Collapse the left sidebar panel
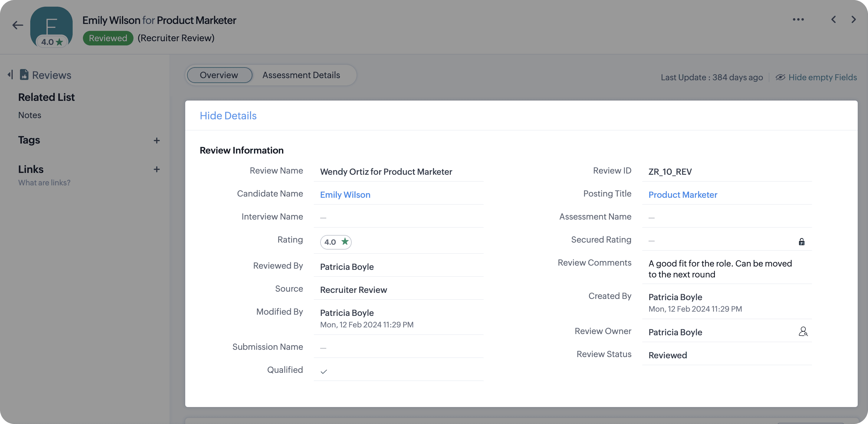Image resolution: width=868 pixels, height=424 pixels. (x=11, y=75)
